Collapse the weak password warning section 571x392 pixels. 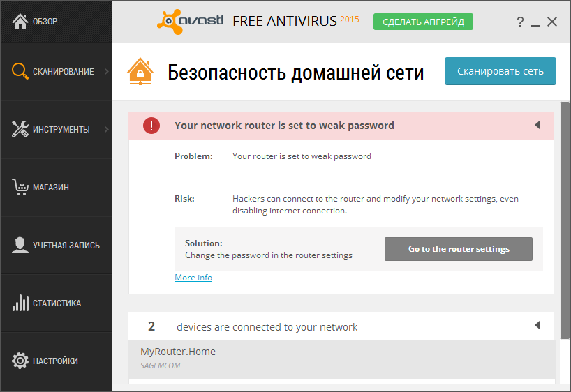[x=537, y=126]
